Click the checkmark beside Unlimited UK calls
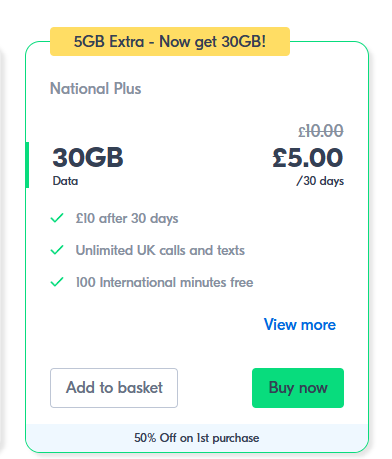 click(57, 250)
